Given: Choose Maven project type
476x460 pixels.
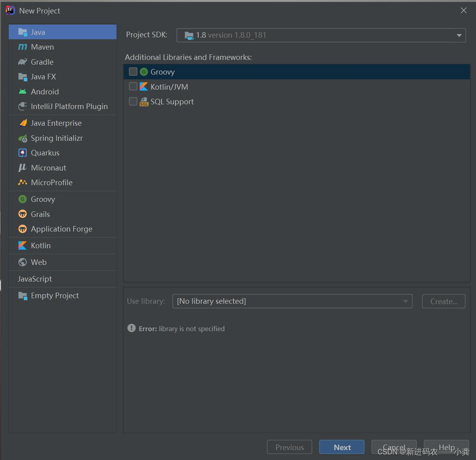Looking at the screenshot, I should click(63, 47).
